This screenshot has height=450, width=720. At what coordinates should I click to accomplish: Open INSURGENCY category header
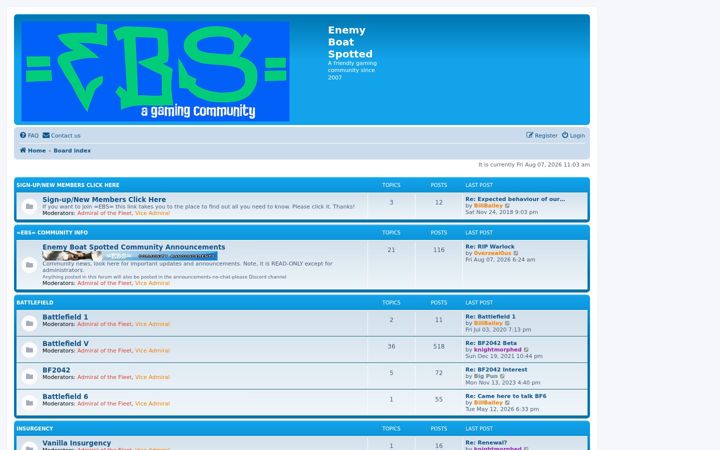(x=35, y=428)
